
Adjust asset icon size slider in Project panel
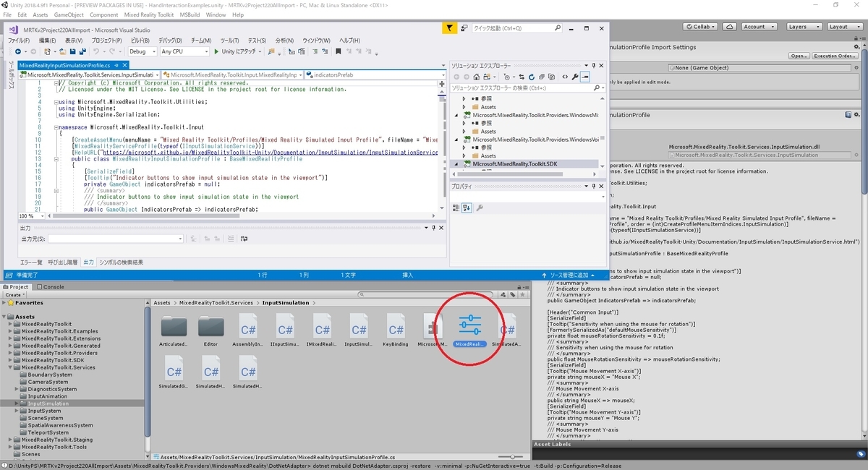[x=513, y=457]
